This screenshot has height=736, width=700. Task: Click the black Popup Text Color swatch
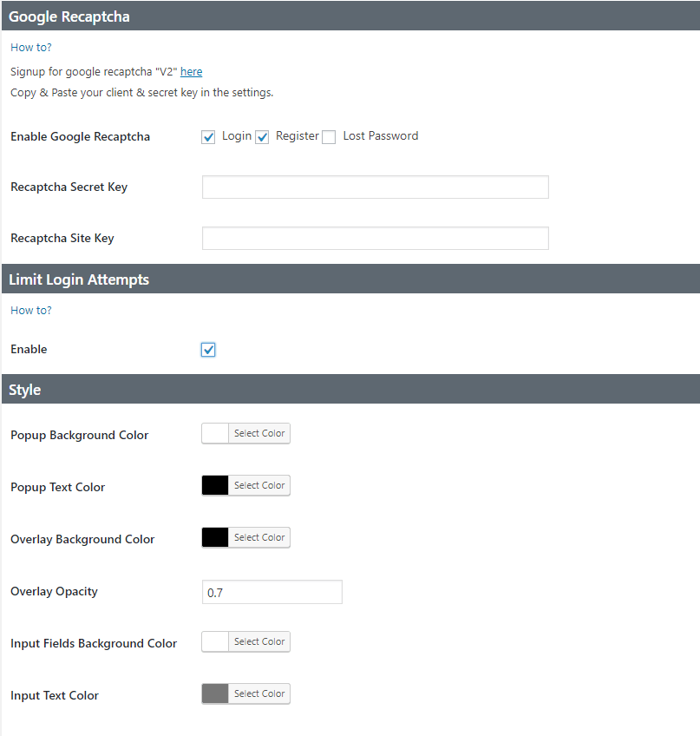[214, 485]
